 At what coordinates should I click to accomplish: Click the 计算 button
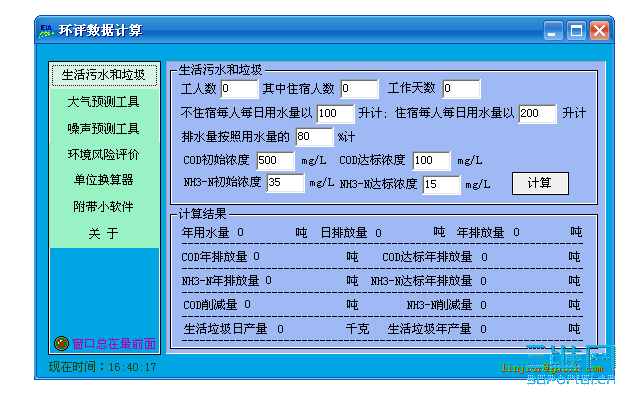[540, 184]
